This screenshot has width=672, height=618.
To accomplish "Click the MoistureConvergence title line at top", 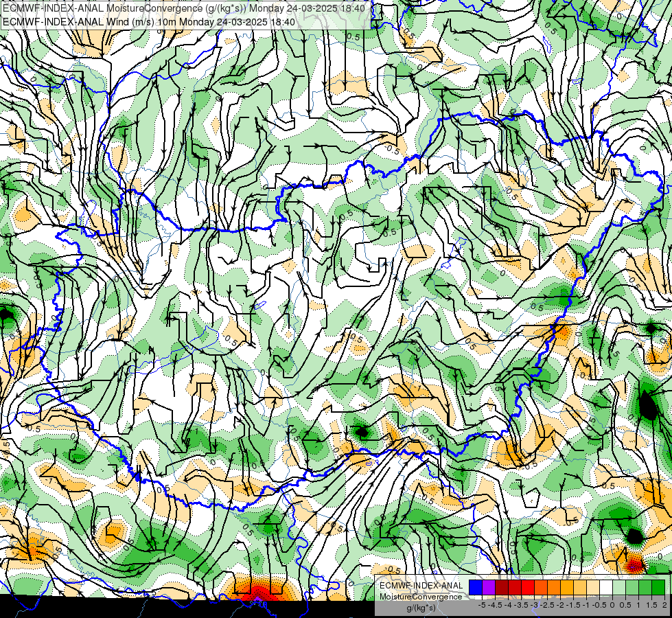I will click(184, 8).
